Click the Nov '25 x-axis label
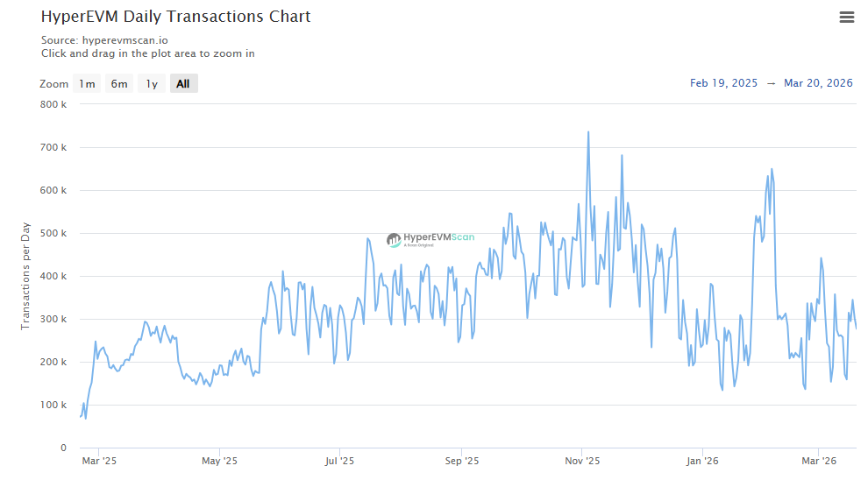This screenshot has width=868, height=480. (x=581, y=461)
